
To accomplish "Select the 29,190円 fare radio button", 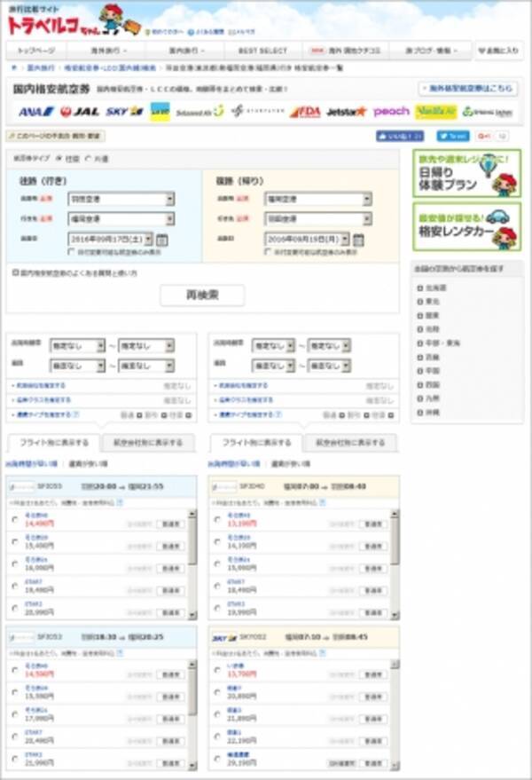I will click(x=217, y=759).
